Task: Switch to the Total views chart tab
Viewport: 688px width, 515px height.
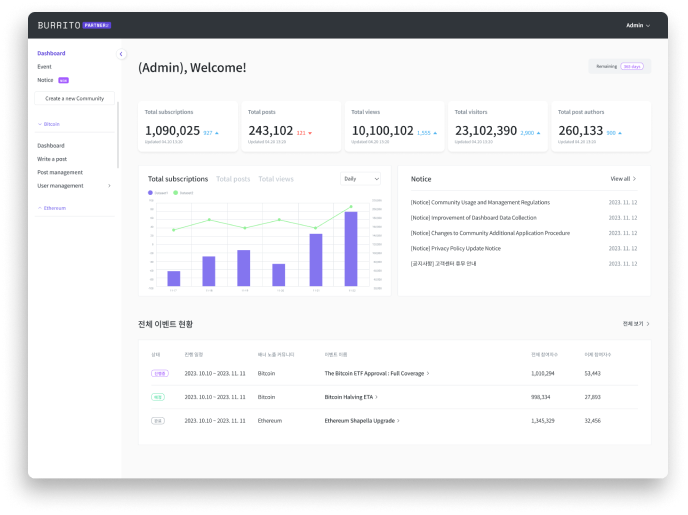Action: click(276, 179)
